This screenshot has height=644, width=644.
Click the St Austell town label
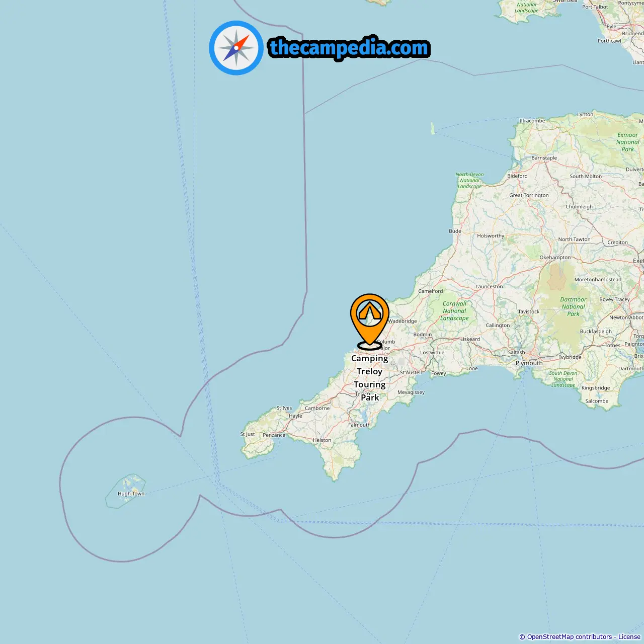click(411, 373)
